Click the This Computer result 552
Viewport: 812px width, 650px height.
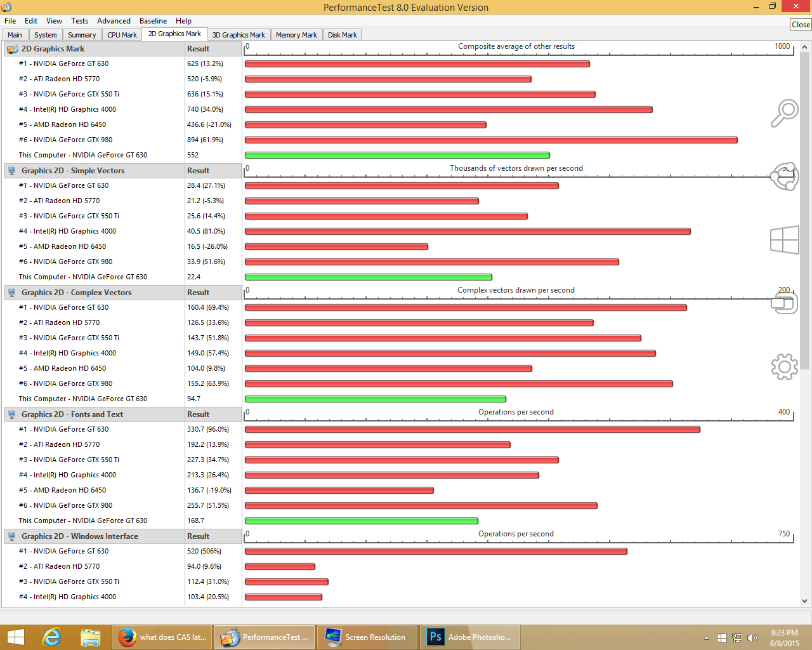coord(193,155)
